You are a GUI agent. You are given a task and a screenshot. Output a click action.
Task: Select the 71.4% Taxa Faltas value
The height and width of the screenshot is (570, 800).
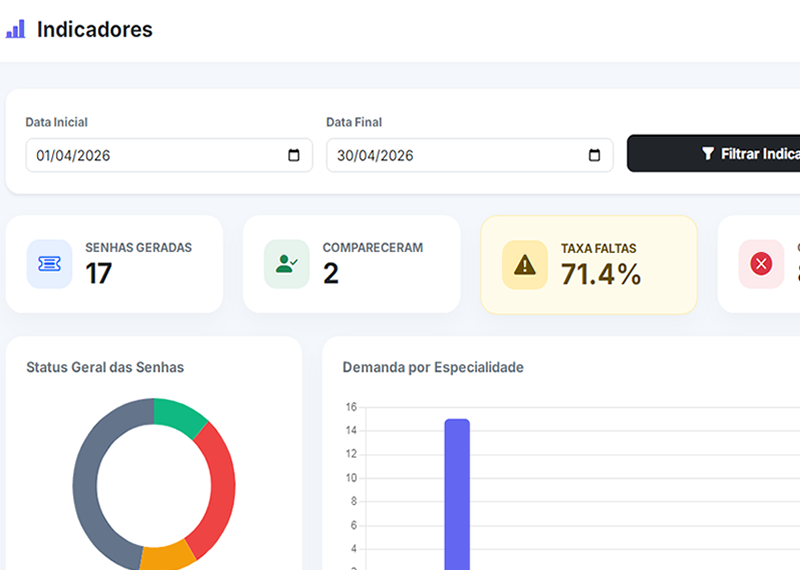pos(601,274)
